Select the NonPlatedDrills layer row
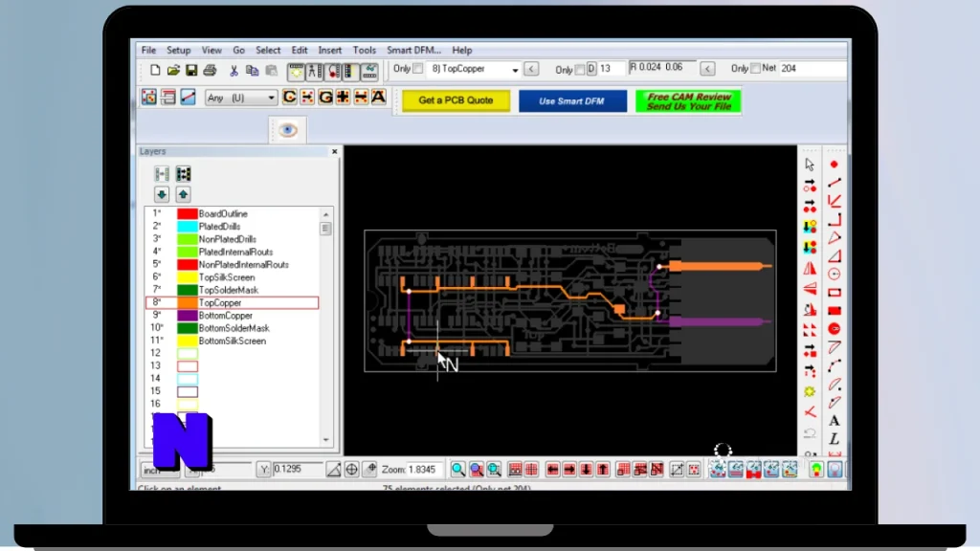 point(233,239)
